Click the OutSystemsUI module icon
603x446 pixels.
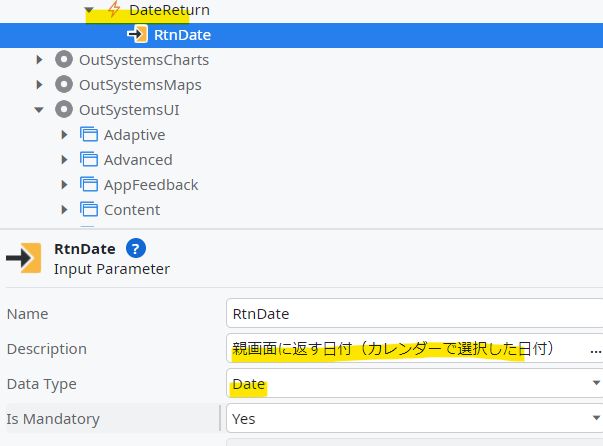(x=64, y=110)
